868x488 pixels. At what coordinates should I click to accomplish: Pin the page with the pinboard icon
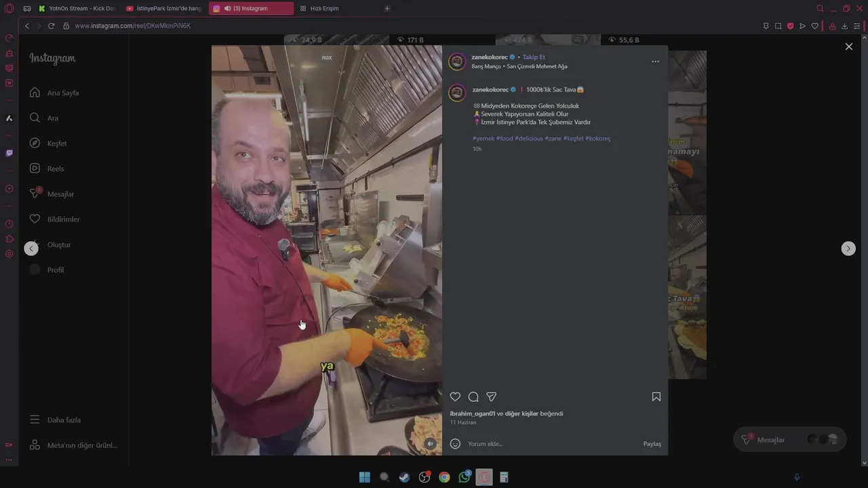(766, 26)
